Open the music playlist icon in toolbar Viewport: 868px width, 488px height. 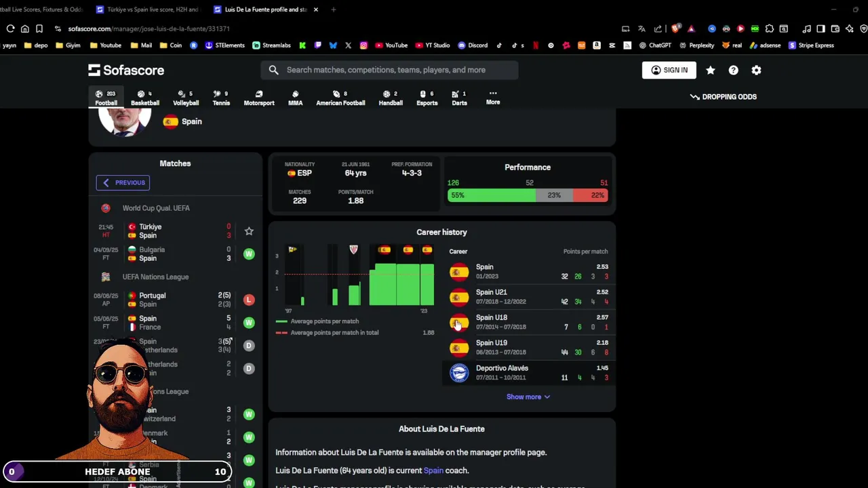(806, 28)
